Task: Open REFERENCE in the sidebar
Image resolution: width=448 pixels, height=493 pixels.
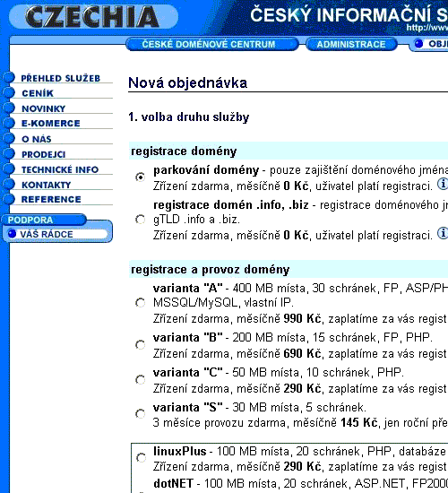Action: (x=51, y=199)
